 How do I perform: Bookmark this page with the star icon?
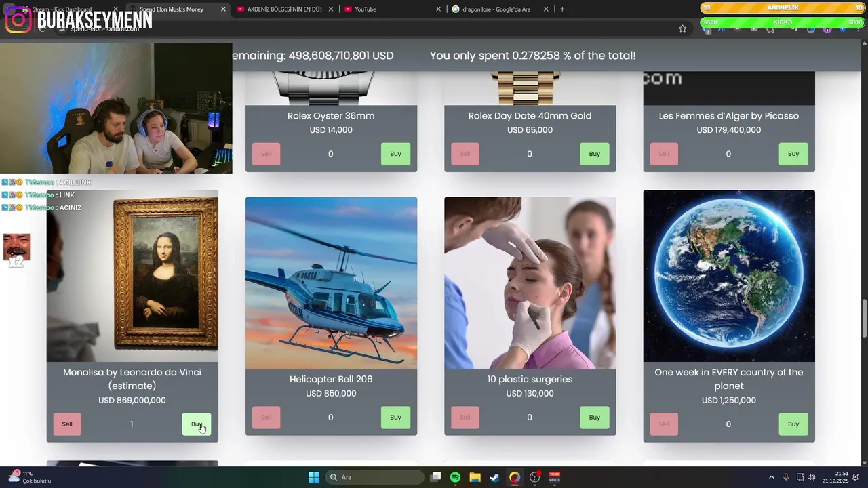point(682,28)
